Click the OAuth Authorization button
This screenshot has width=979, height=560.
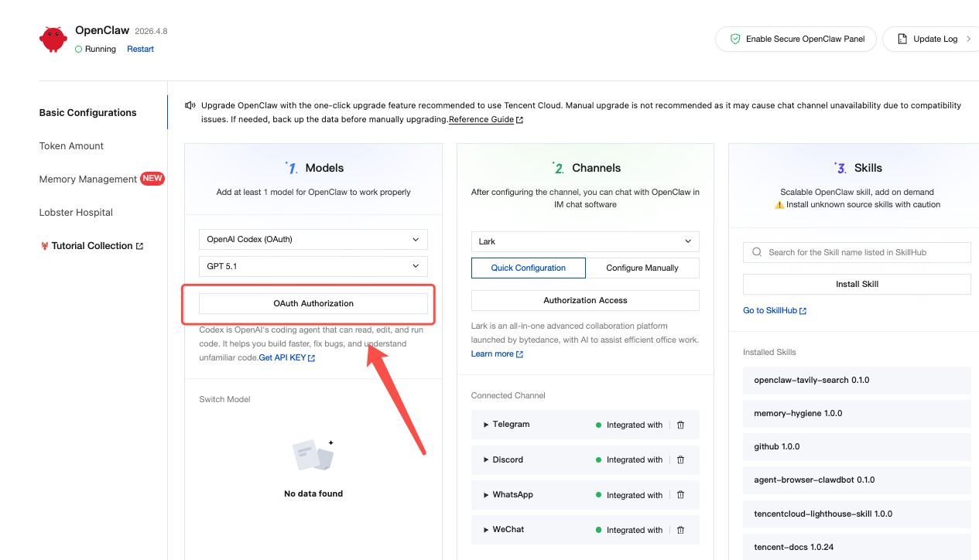313,303
